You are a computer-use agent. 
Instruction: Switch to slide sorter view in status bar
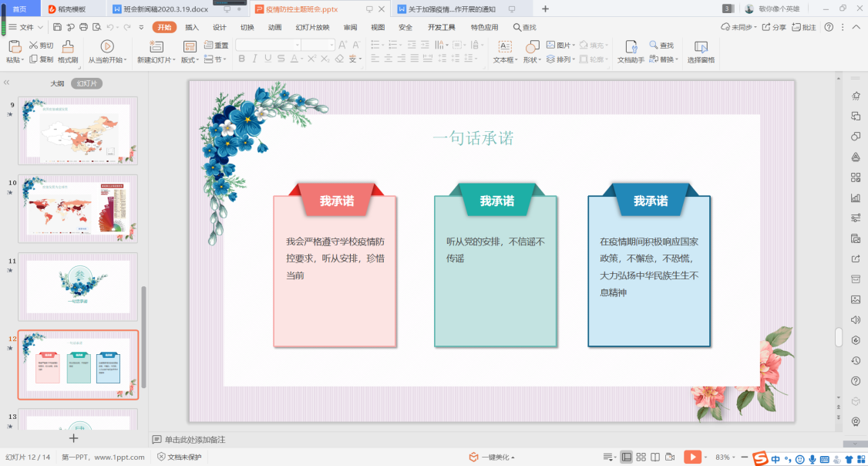641,458
